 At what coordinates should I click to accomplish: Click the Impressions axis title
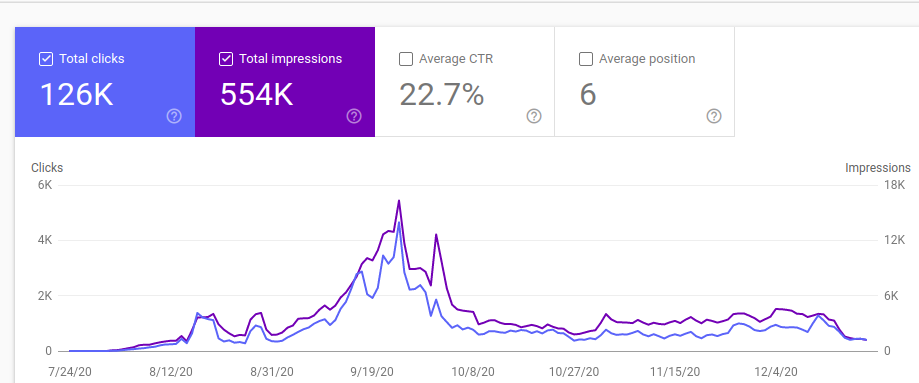pos(878,168)
